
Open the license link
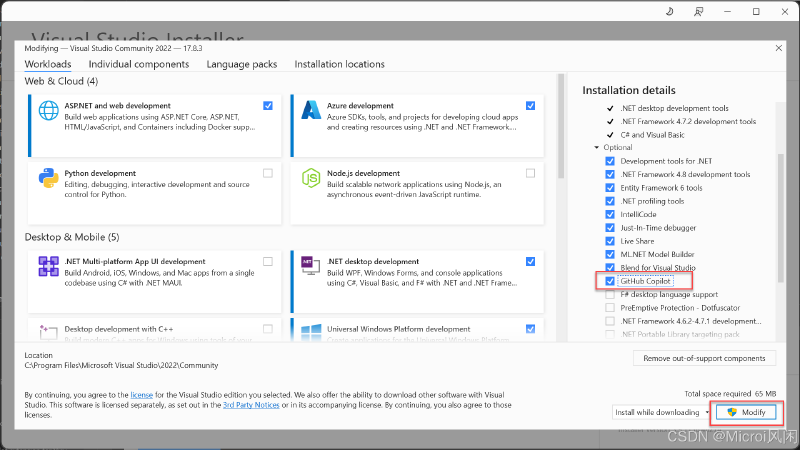(141, 395)
